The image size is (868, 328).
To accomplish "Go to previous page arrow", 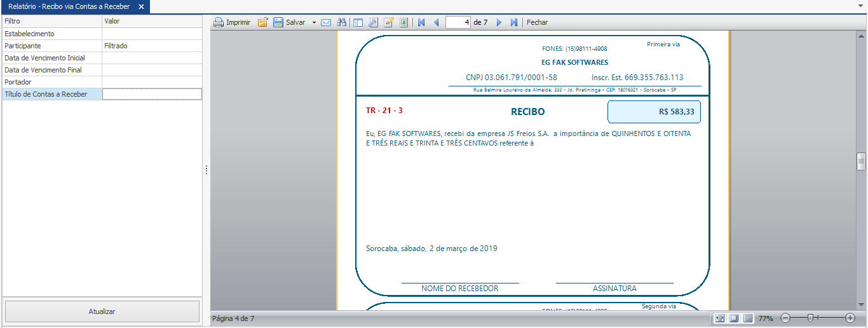I will [436, 22].
